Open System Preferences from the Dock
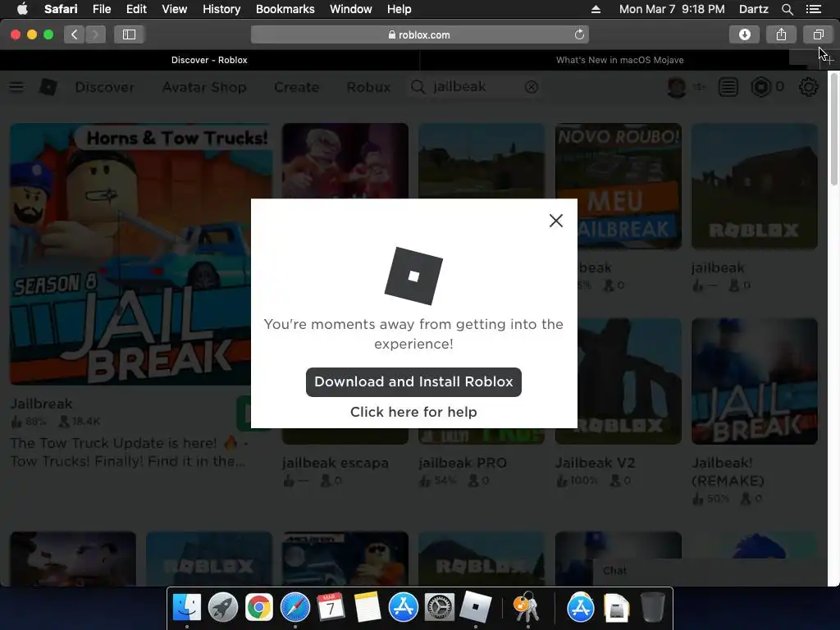The width and height of the screenshot is (840, 630). pyautogui.click(x=440, y=607)
